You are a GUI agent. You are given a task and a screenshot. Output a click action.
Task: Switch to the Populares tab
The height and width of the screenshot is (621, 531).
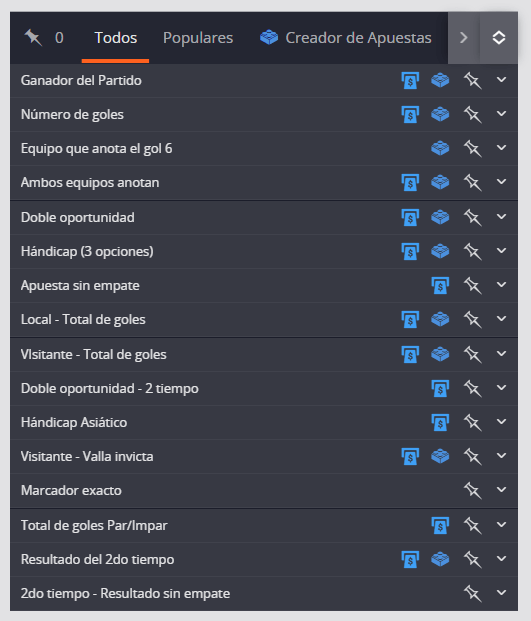tap(198, 38)
